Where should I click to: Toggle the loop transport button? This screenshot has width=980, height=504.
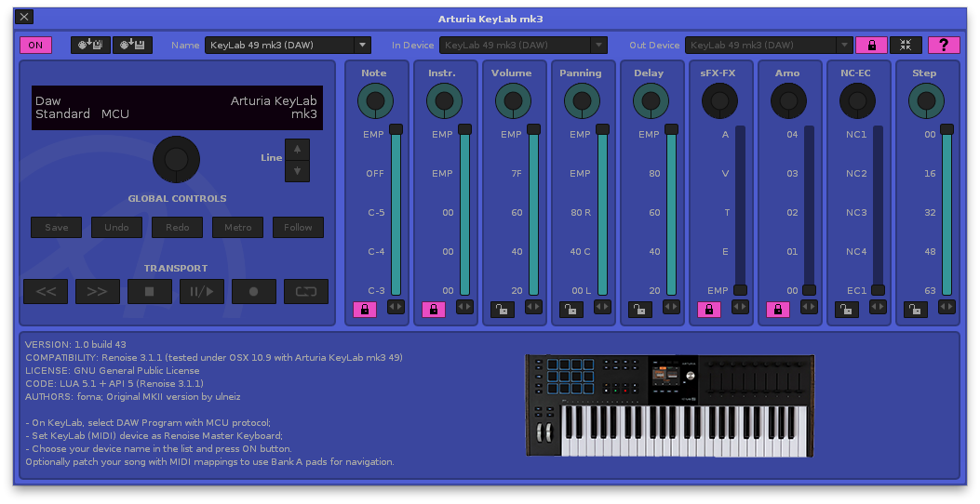click(x=306, y=291)
